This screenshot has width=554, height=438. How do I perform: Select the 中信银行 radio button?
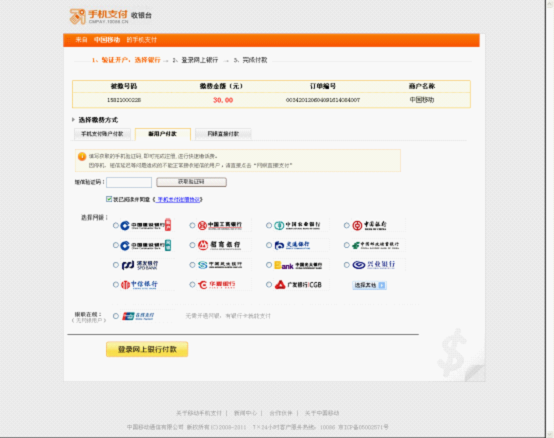pos(116,284)
